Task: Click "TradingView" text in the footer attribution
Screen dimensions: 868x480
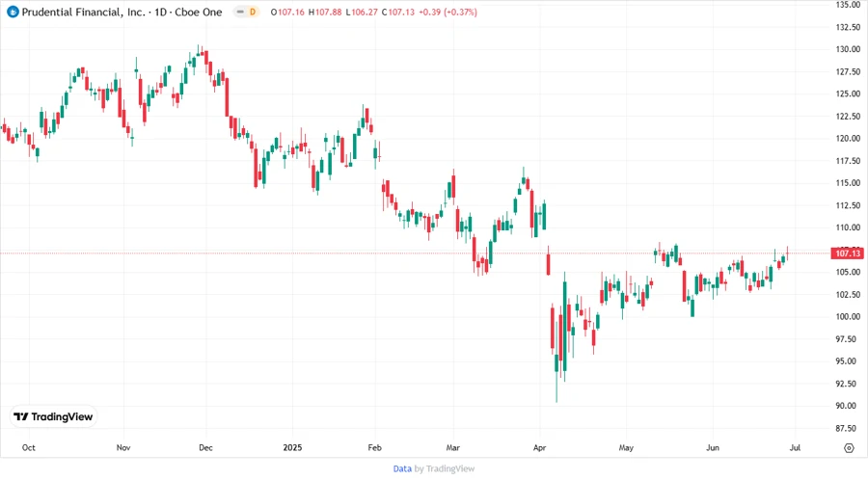Action: [450, 469]
